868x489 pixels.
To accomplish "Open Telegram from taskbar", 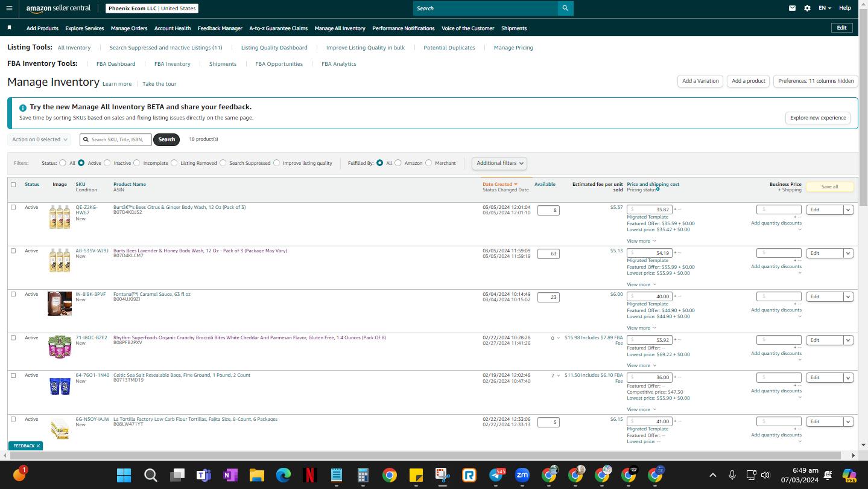I will (x=496, y=475).
